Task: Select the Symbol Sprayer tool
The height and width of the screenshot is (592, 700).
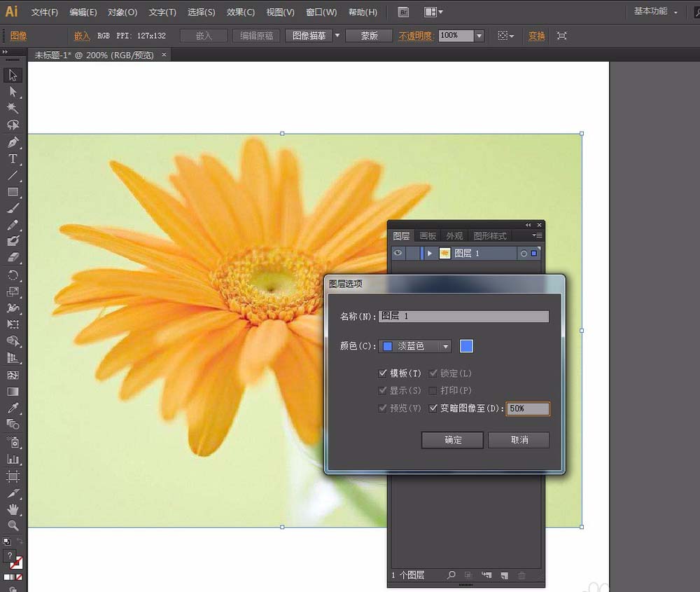Action: click(x=13, y=442)
